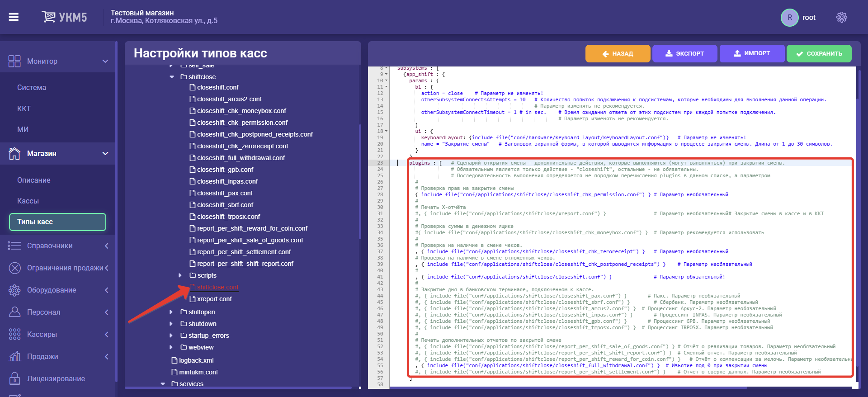The height and width of the screenshot is (397, 868).
Task: Select the Типы касс menu item
Action: coord(57,222)
